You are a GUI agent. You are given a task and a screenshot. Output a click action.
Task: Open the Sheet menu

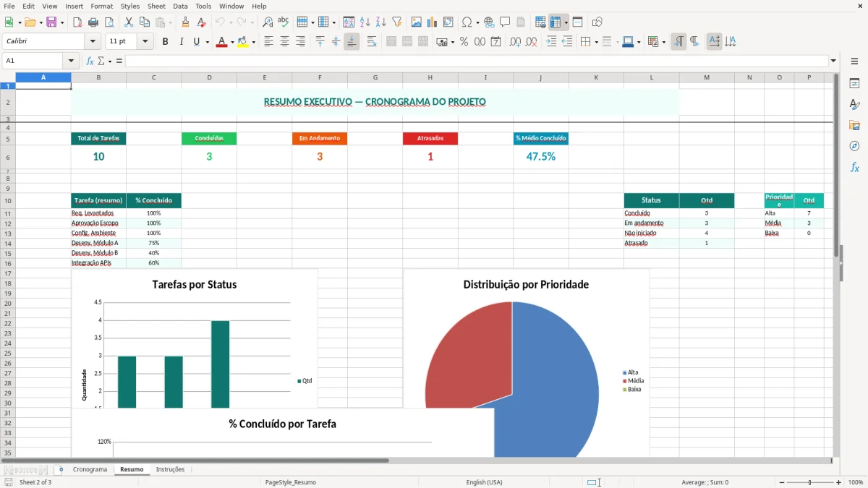tap(156, 6)
